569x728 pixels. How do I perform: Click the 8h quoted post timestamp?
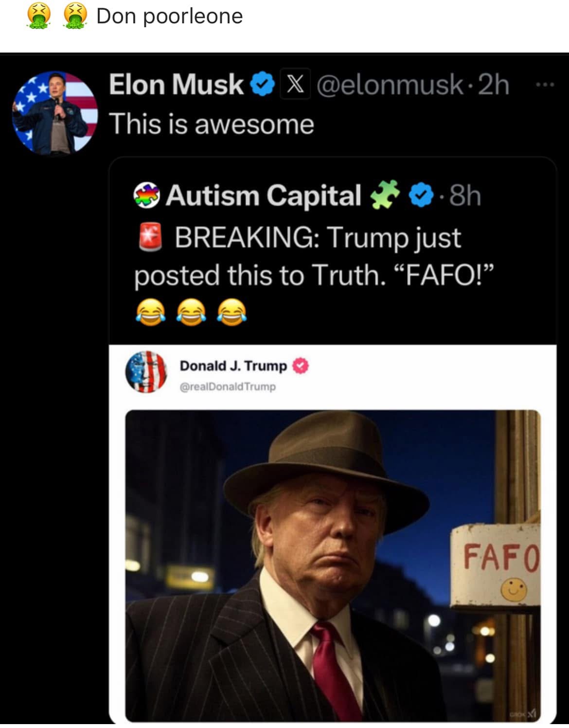(x=465, y=196)
